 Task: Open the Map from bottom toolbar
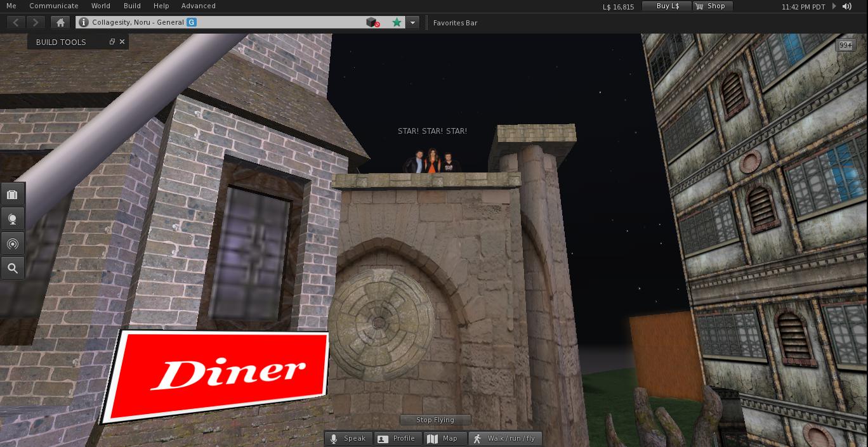[x=442, y=438]
